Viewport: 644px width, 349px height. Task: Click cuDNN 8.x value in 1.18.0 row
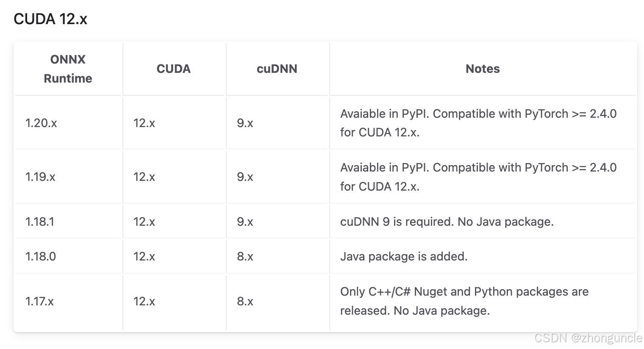point(245,256)
